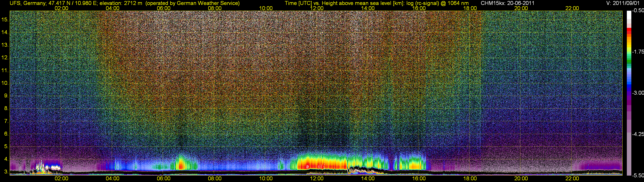644x182 pixels.
Task: Click the top time axis label '02:00'
Action: 61,8
